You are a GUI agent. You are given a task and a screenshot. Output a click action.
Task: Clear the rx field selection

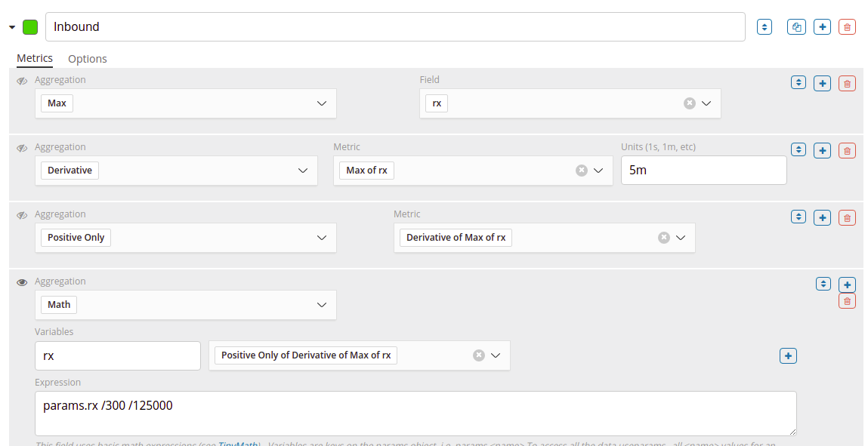(689, 103)
